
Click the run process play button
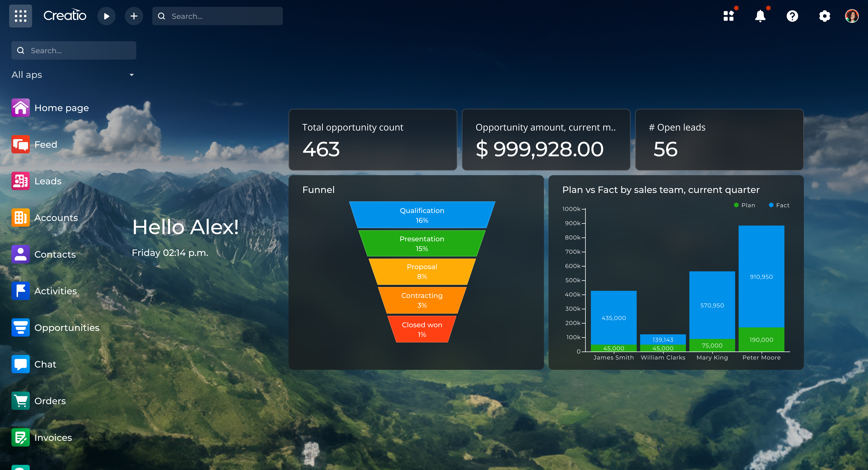pos(106,16)
